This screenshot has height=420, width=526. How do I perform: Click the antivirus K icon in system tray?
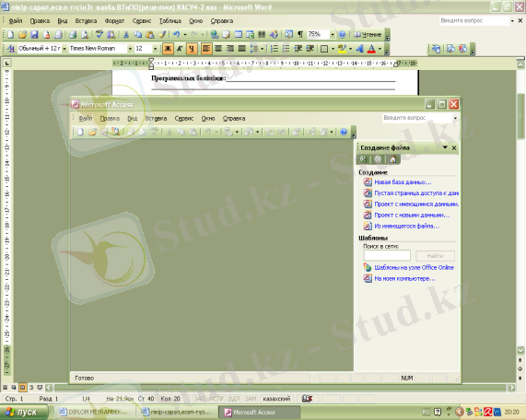coord(487,412)
